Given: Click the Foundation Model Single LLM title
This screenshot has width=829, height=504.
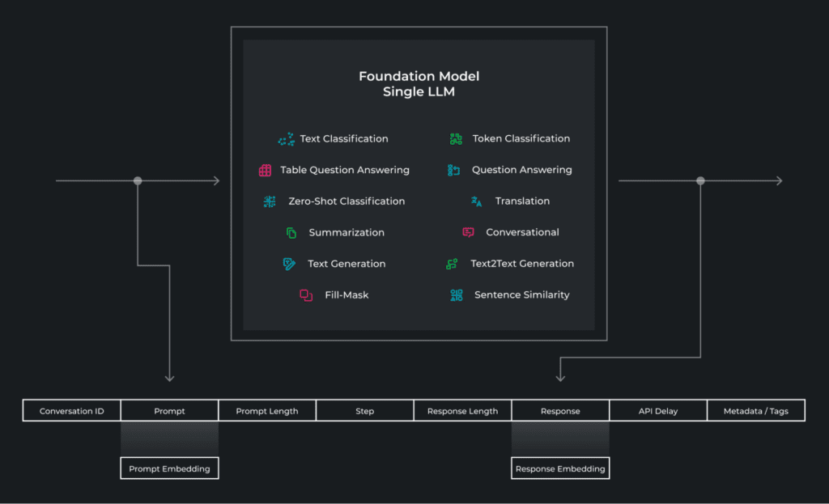Looking at the screenshot, I should 419,84.
